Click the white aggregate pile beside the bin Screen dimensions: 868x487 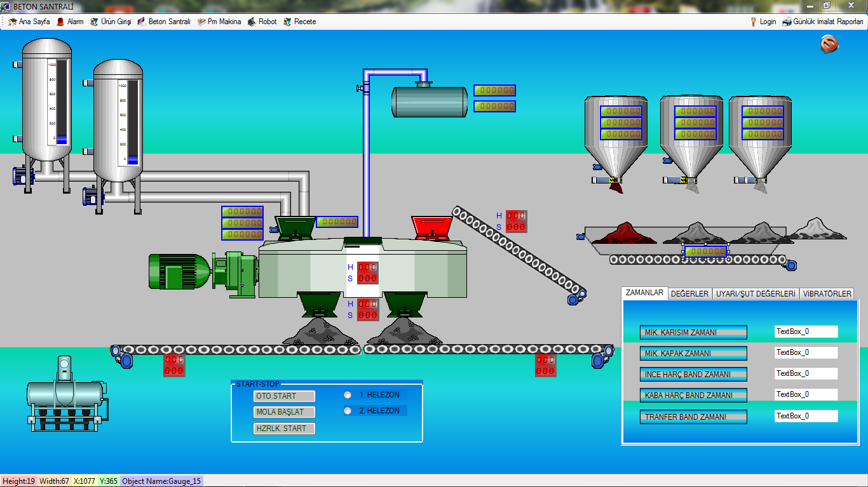point(816,229)
